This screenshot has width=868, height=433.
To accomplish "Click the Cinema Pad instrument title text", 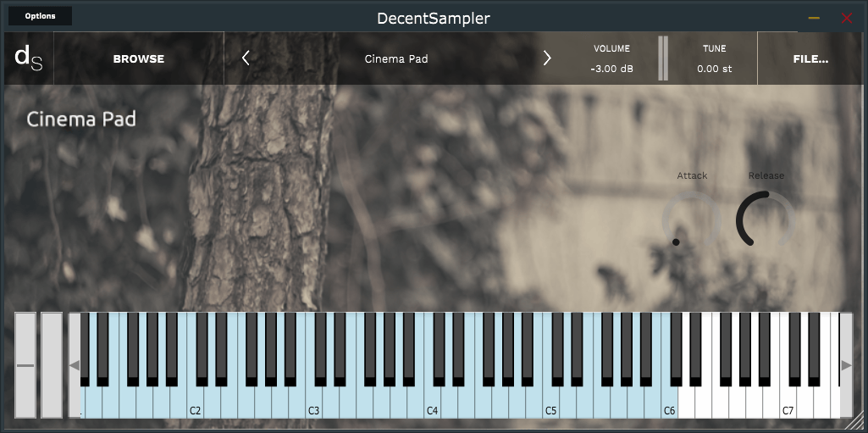I will pos(81,119).
